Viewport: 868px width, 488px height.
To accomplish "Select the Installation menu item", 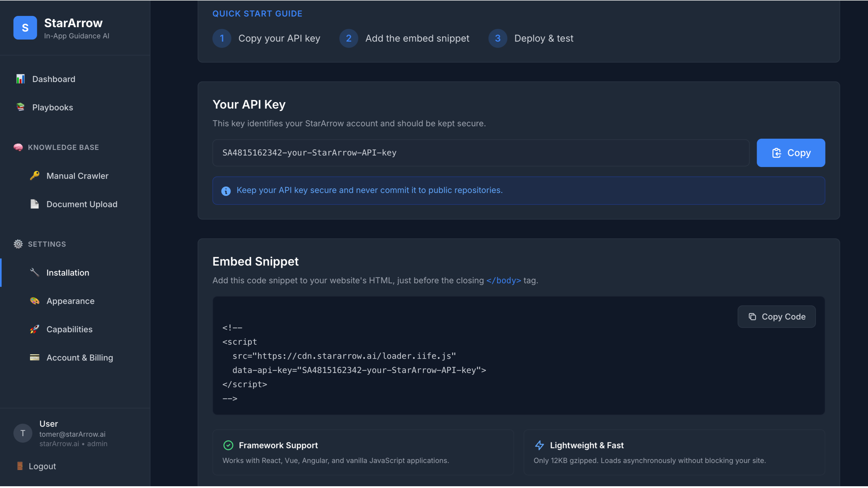I will (x=67, y=272).
